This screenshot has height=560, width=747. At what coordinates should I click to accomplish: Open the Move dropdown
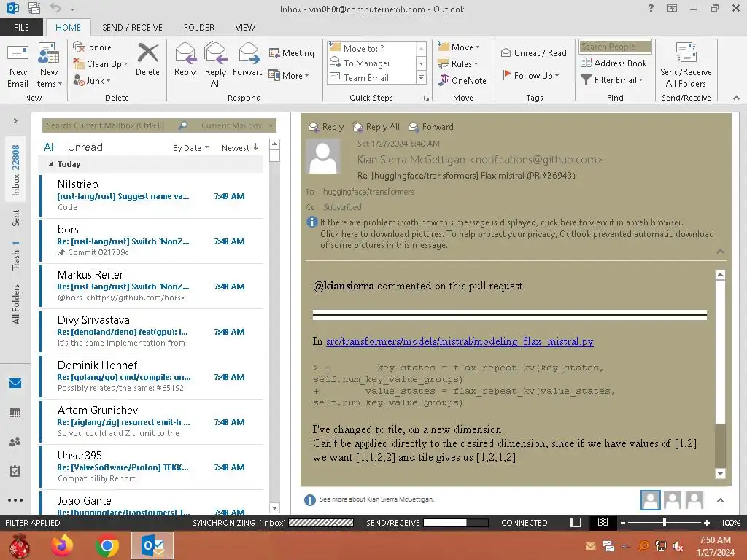pos(459,47)
